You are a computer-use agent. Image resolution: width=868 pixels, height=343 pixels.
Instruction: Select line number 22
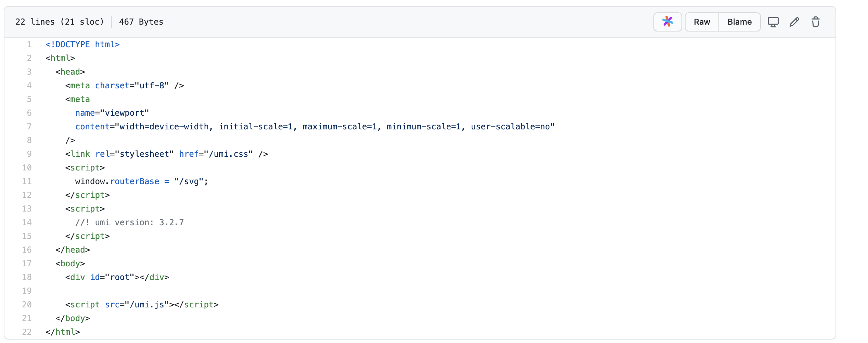(27, 332)
